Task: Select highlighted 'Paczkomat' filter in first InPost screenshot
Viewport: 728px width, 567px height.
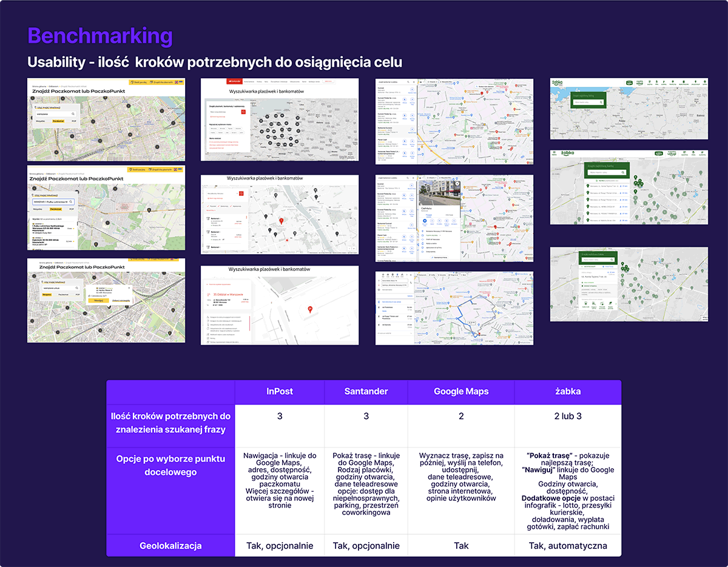Action: 58,121
